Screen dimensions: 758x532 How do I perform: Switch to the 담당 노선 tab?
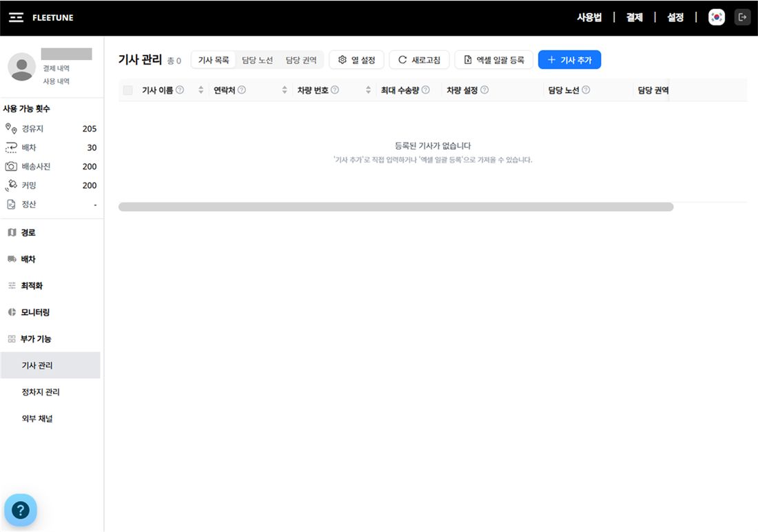pyautogui.click(x=257, y=60)
